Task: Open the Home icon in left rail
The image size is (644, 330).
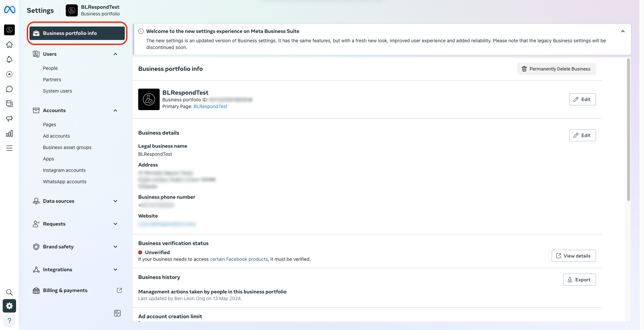Action: tap(9, 45)
